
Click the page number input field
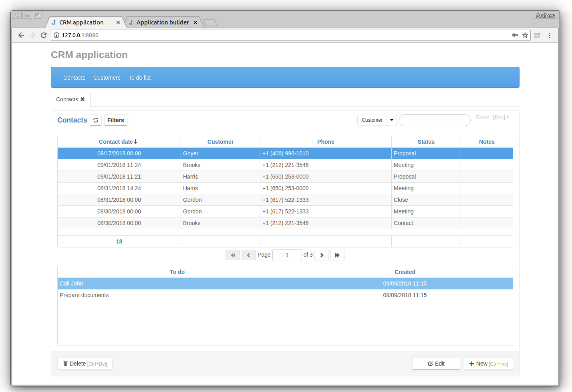point(287,255)
